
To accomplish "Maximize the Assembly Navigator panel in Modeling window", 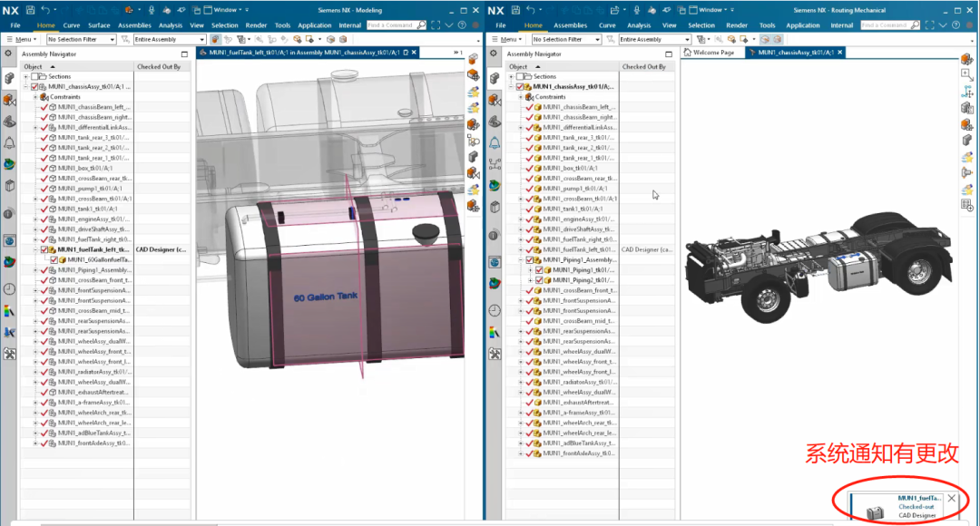I will click(184, 54).
